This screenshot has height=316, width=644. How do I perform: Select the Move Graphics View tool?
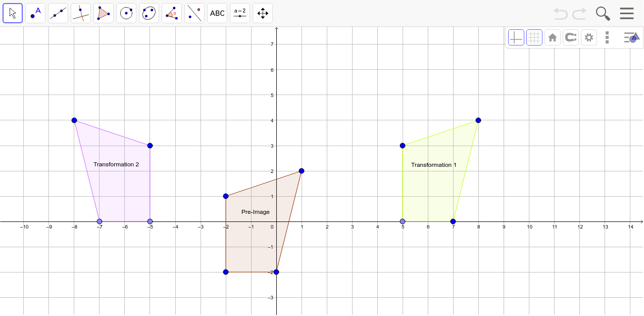263,13
